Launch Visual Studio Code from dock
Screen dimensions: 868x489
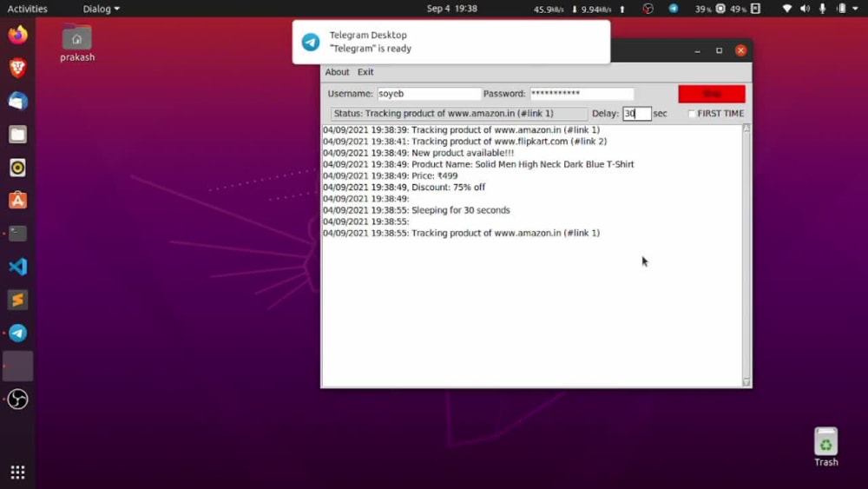(17, 267)
